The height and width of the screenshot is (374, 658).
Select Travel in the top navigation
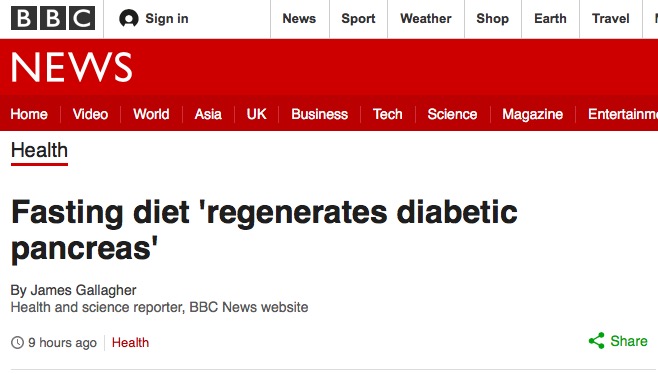611,18
